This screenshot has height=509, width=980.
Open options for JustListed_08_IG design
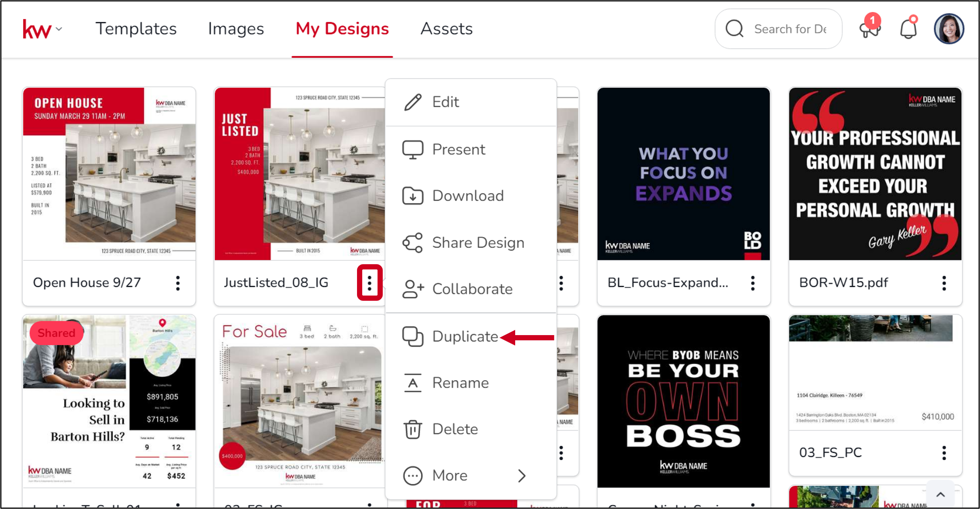click(369, 283)
